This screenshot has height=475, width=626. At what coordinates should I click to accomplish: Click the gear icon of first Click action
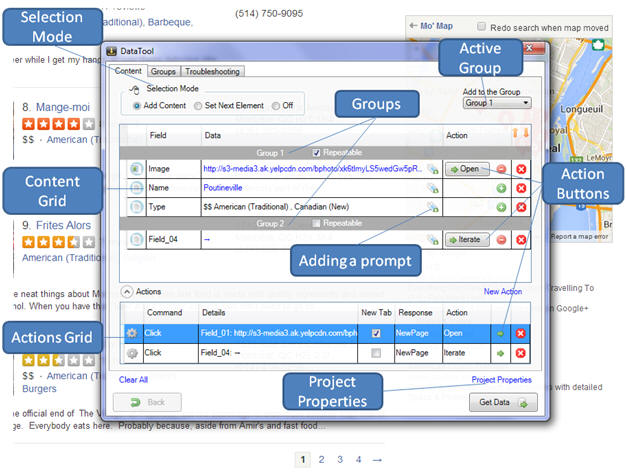[x=130, y=333]
